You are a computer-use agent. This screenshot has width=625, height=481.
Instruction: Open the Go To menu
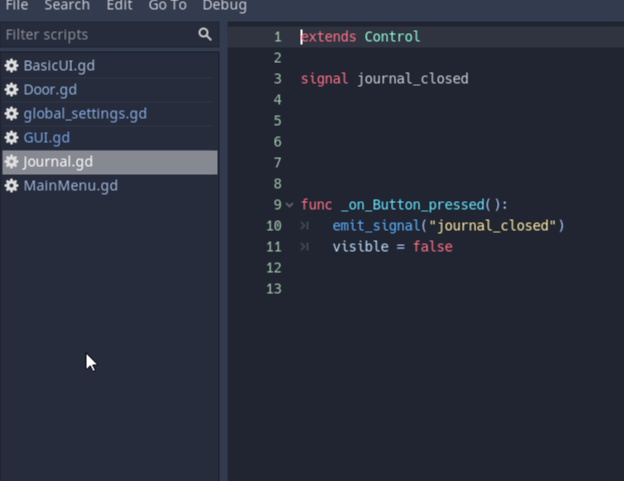(x=167, y=6)
